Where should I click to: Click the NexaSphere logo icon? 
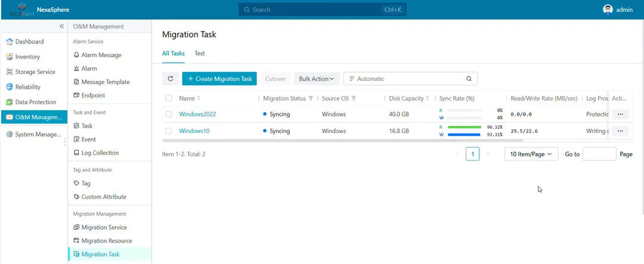click(22, 10)
